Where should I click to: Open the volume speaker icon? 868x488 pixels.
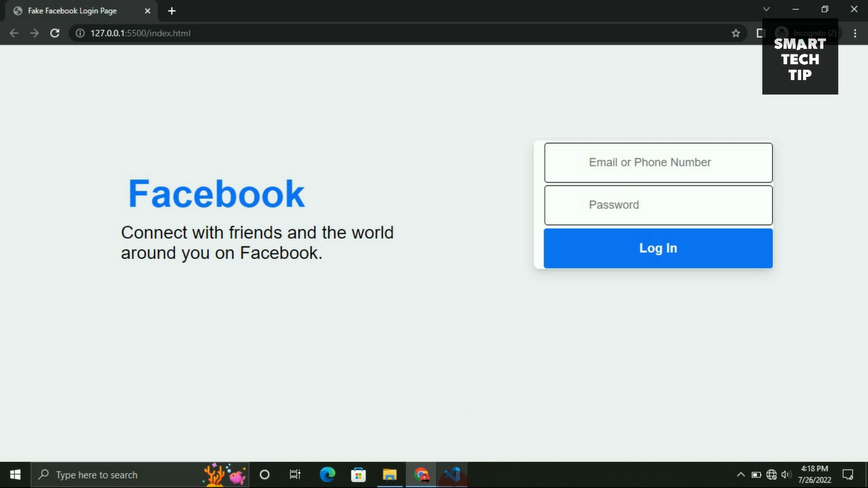tap(786, 475)
